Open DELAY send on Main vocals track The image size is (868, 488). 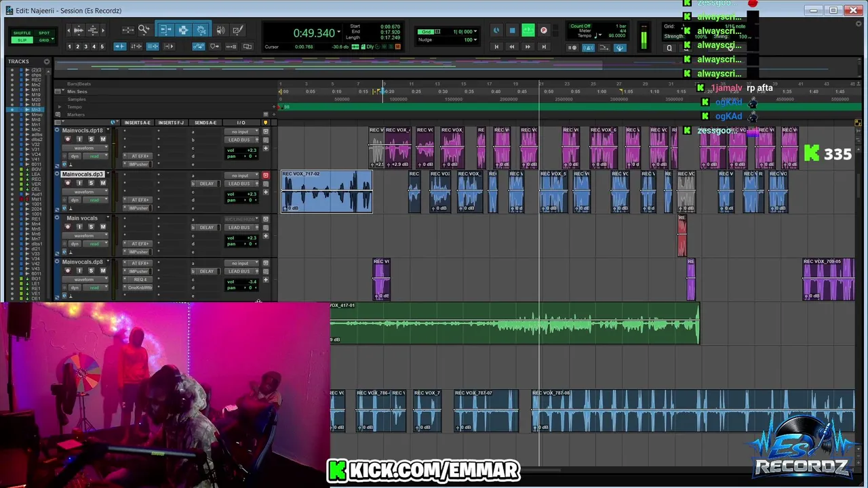[206, 227]
